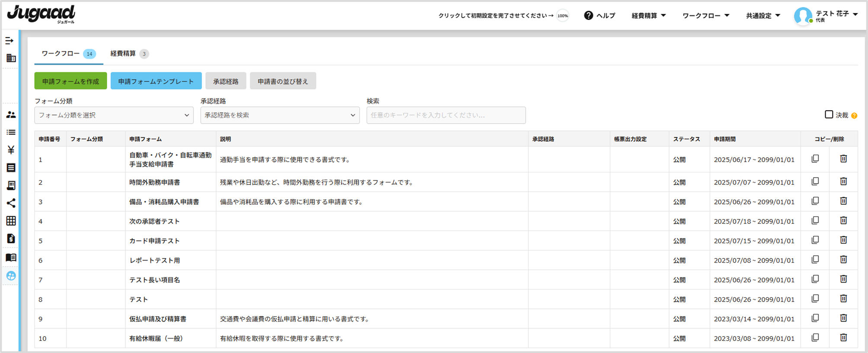Copy the テスト長い項目名 form
This screenshot has height=353, width=868.
pyautogui.click(x=815, y=279)
